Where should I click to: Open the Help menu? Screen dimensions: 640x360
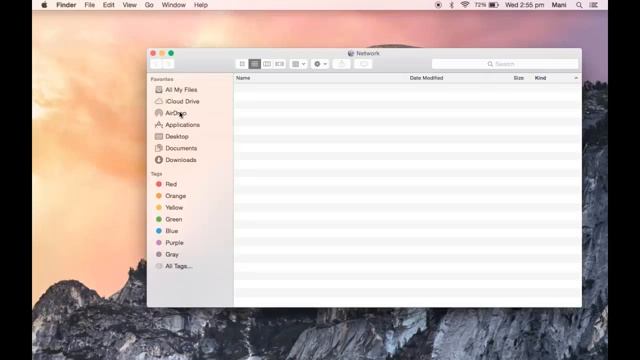point(200,5)
